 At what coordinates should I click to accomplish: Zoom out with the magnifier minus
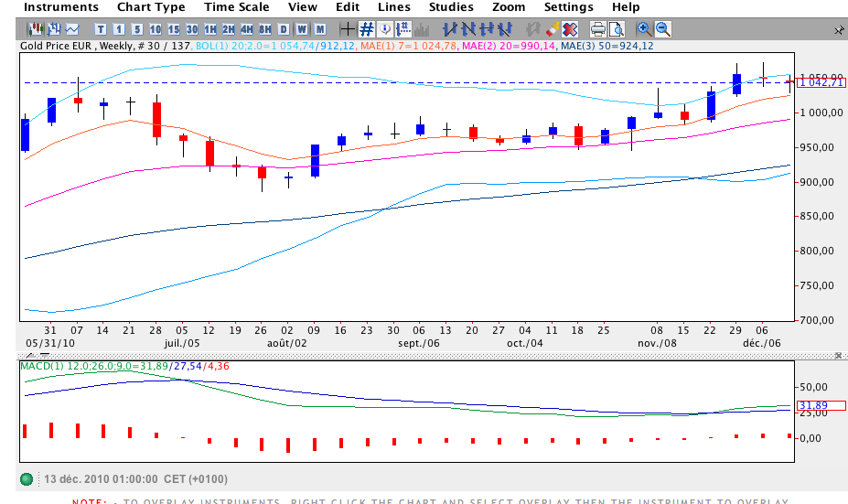pos(663,29)
